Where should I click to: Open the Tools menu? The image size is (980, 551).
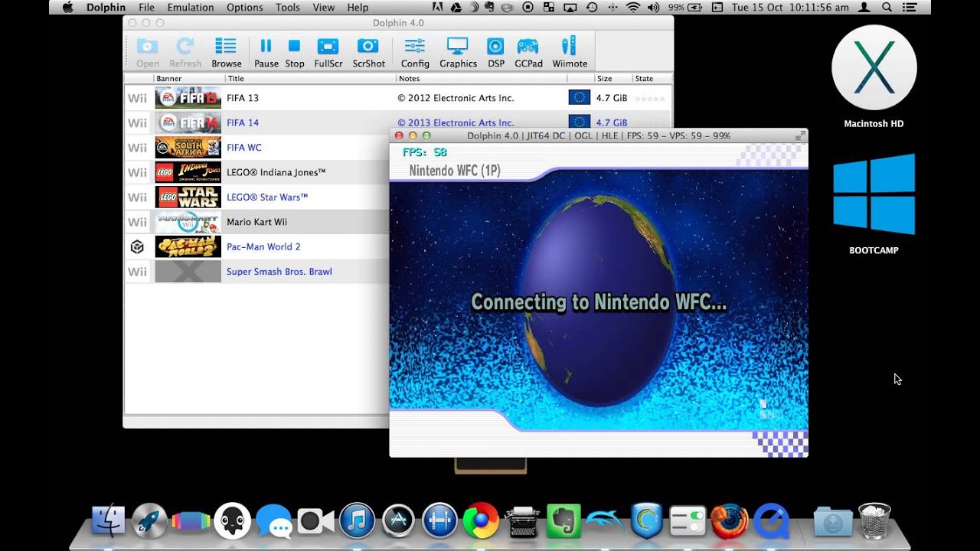coord(288,8)
